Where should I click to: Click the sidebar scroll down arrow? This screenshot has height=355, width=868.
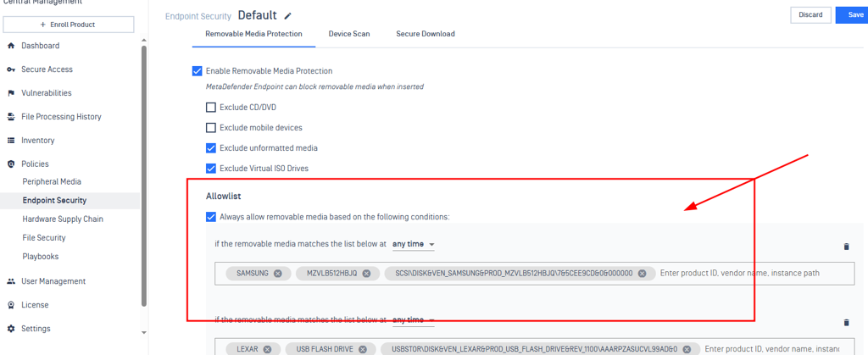pyautogui.click(x=144, y=333)
